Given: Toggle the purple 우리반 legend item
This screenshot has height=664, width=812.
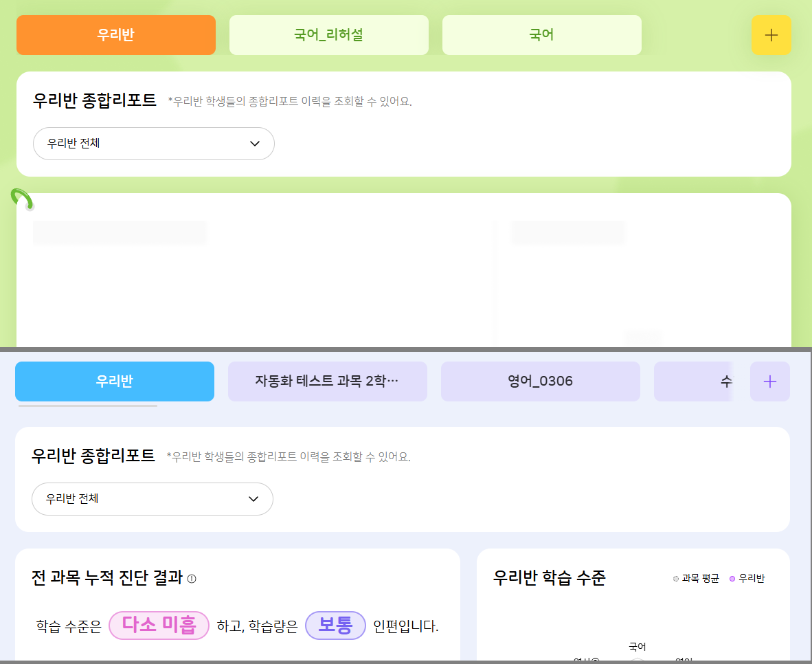Looking at the screenshot, I should [x=747, y=579].
